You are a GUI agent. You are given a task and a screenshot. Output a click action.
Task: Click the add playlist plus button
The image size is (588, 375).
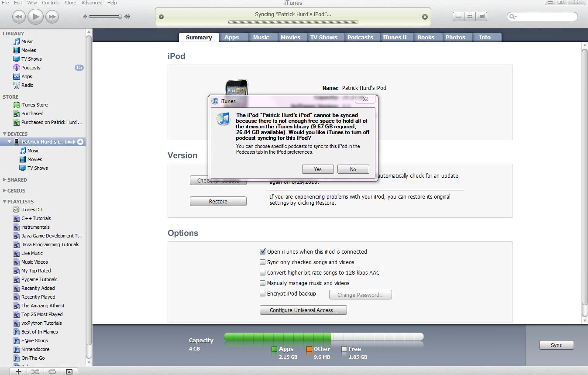(x=18, y=372)
